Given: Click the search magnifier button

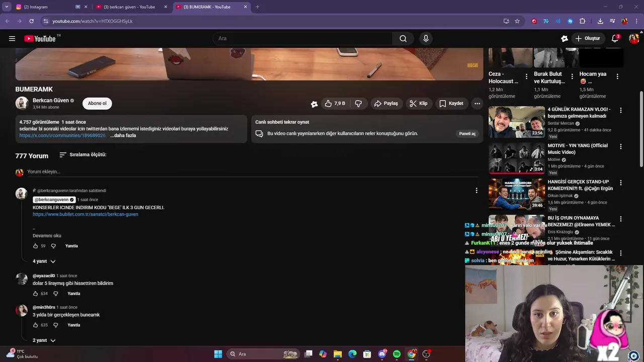Looking at the screenshot, I should (x=403, y=38).
